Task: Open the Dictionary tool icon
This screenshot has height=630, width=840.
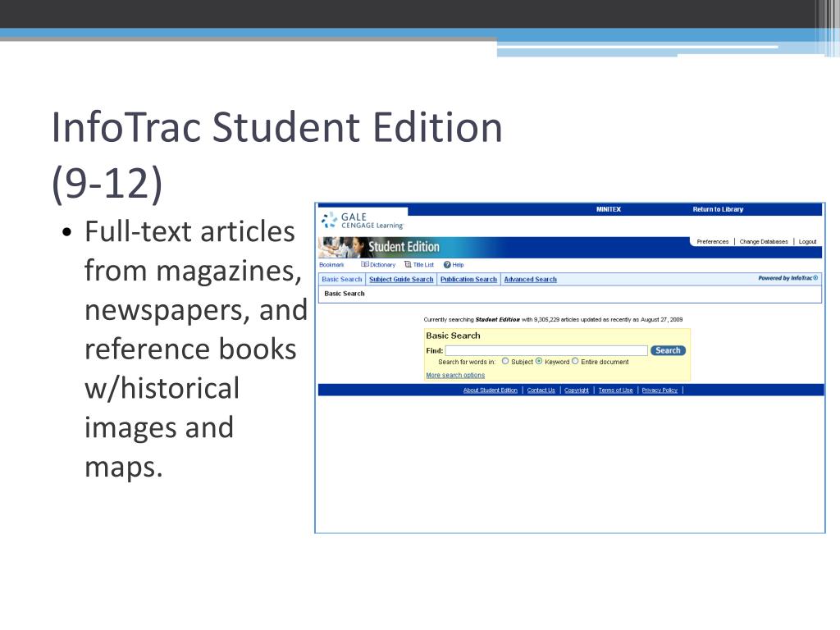Action: (x=365, y=265)
